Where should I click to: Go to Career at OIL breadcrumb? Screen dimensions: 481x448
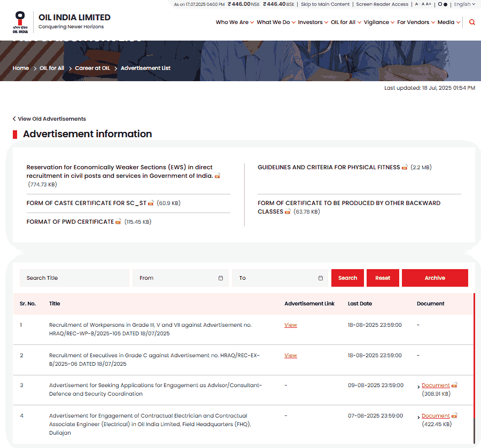[x=92, y=68]
